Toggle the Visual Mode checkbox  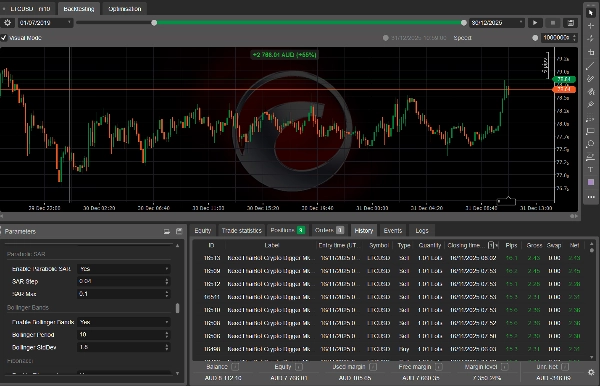4,37
